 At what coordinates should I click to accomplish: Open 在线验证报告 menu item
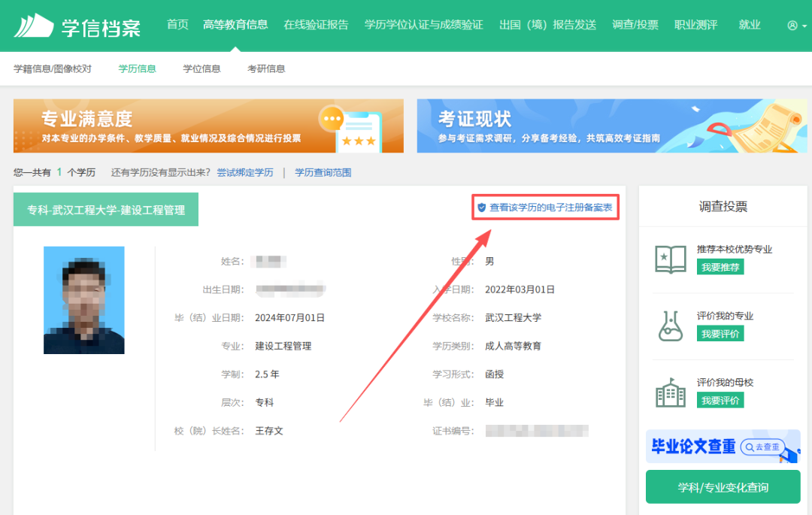click(316, 24)
